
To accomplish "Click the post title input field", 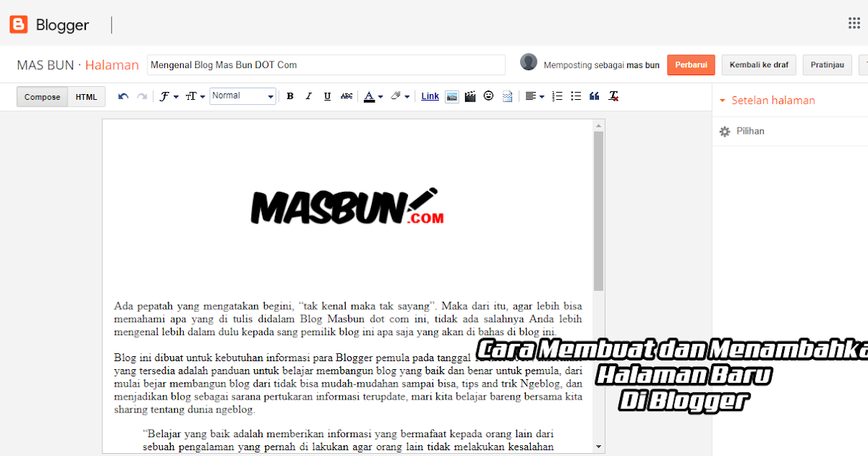I will pyautogui.click(x=325, y=64).
